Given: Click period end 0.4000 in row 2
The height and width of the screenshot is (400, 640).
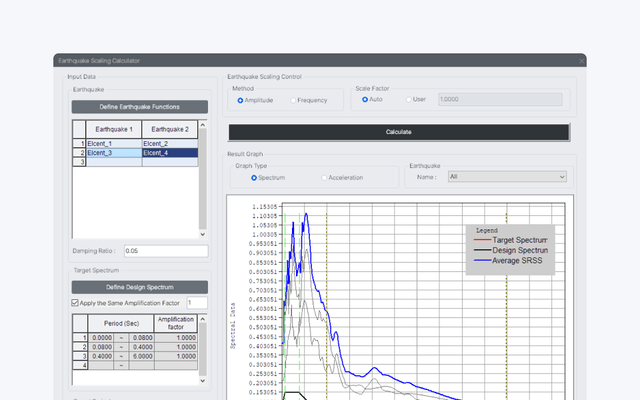Looking at the screenshot, I should (142, 347).
